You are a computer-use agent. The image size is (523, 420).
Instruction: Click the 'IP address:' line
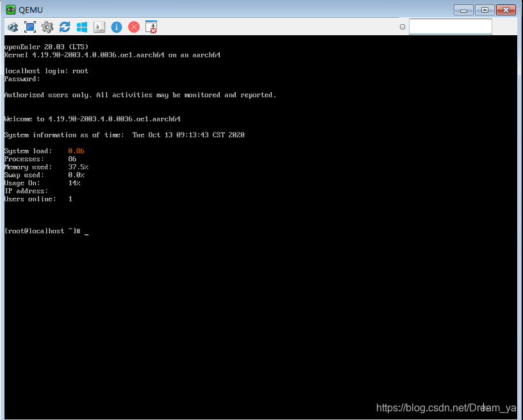pyautogui.click(x=26, y=191)
